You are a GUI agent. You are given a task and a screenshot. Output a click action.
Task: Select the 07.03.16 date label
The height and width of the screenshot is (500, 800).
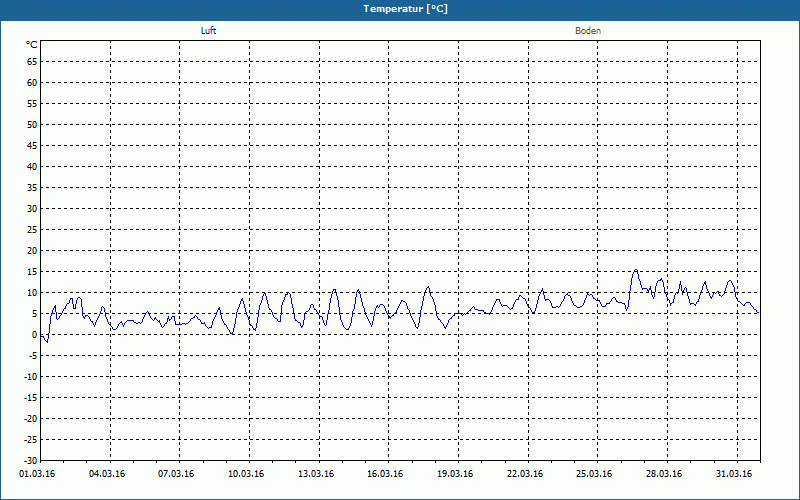(x=176, y=474)
